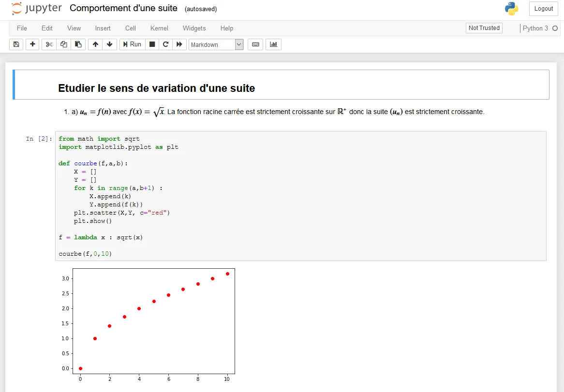Viewport: 564px width, 392px height.
Task: Open the command palette keyboard icon
Action: point(255,44)
